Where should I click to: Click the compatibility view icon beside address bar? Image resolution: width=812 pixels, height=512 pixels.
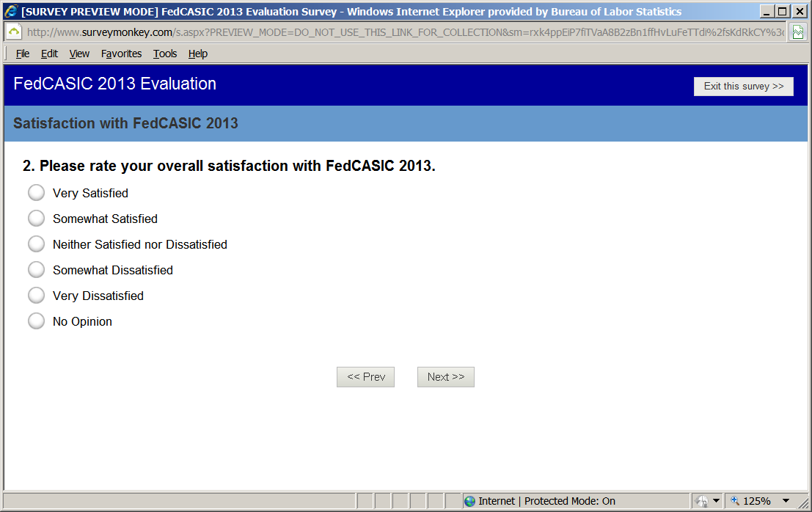[x=798, y=32]
